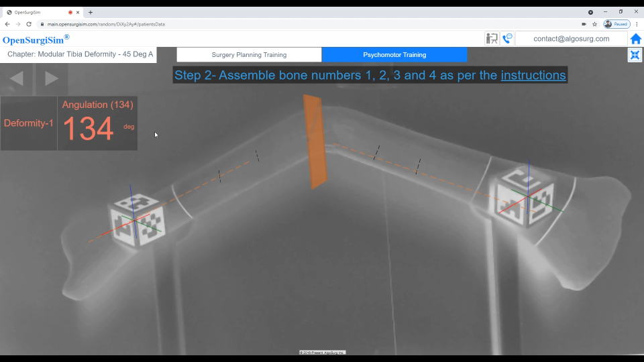Click the Angulation 134 degrees readout
This screenshot has width=644, height=362.
point(97,123)
